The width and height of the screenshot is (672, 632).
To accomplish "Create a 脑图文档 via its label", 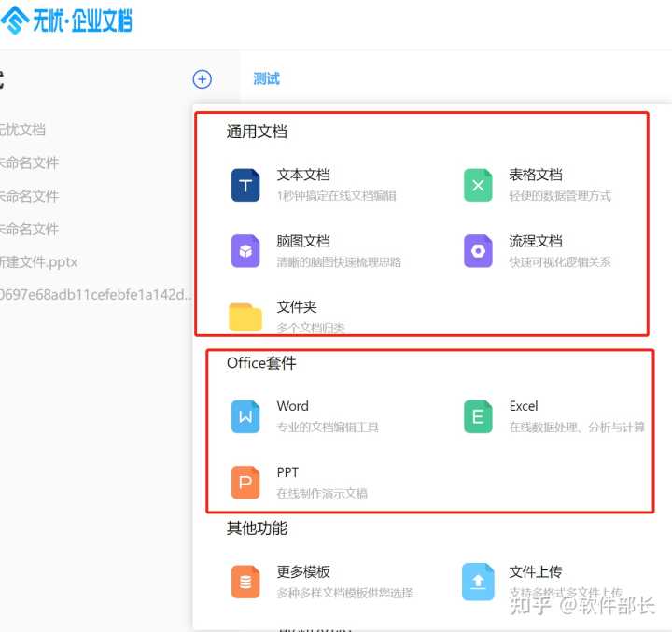I will [x=303, y=241].
